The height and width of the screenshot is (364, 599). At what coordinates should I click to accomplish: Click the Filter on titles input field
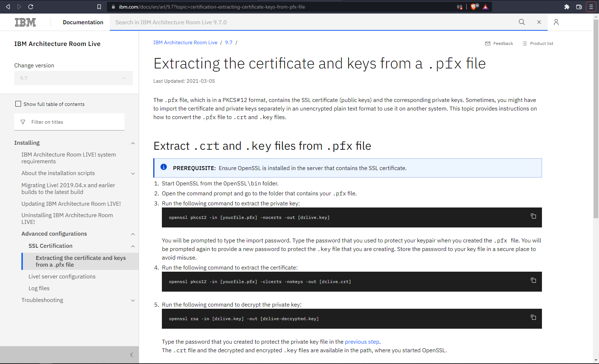71,122
